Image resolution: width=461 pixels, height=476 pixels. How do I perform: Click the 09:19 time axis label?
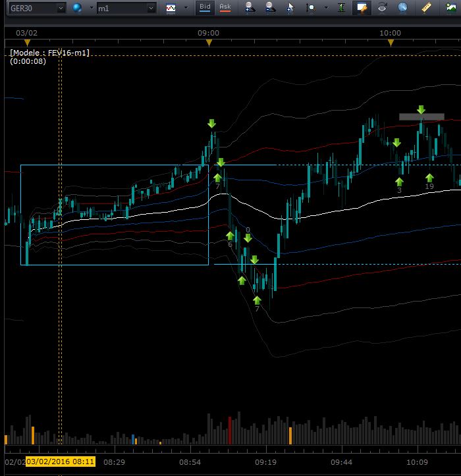click(x=265, y=462)
